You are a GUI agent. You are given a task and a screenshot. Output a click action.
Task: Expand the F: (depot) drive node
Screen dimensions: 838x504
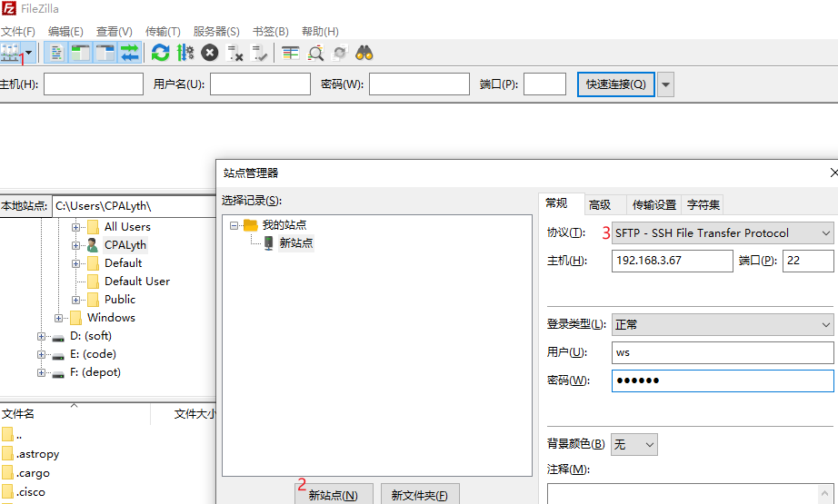coord(41,372)
